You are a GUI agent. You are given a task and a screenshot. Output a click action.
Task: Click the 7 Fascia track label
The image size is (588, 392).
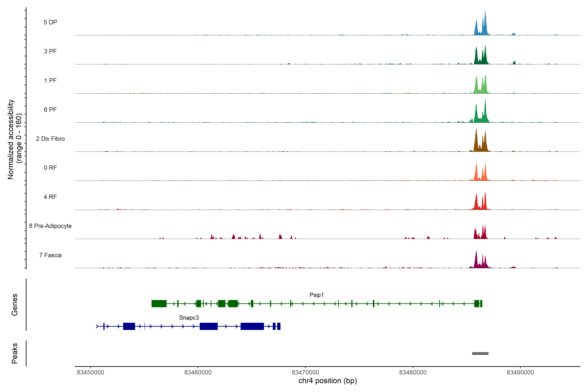point(50,255)
